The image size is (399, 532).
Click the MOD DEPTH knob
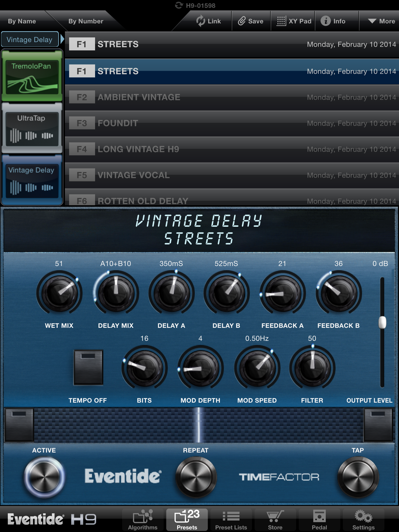point(201,368)
